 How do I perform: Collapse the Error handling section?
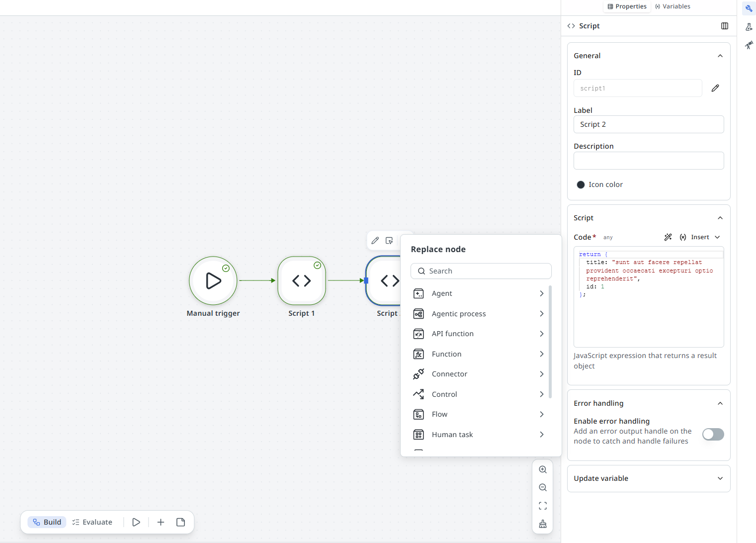coord(720,403)
